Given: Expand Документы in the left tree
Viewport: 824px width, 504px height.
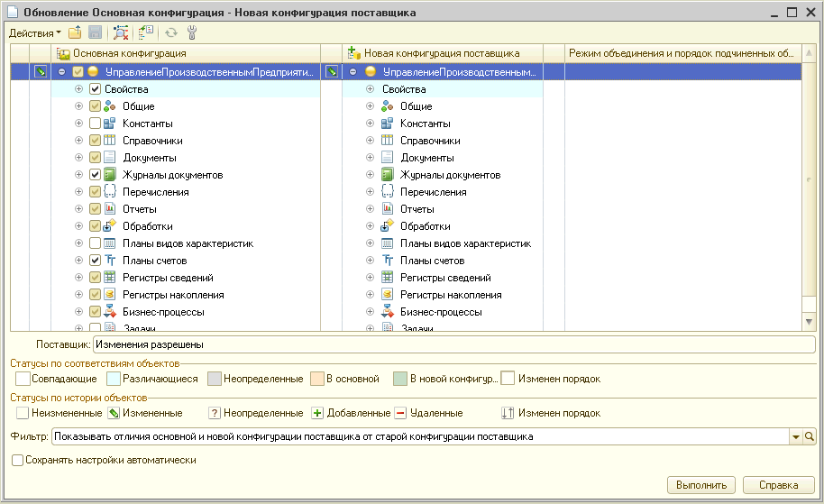Looking at the screenshot, I should (78, 158).
